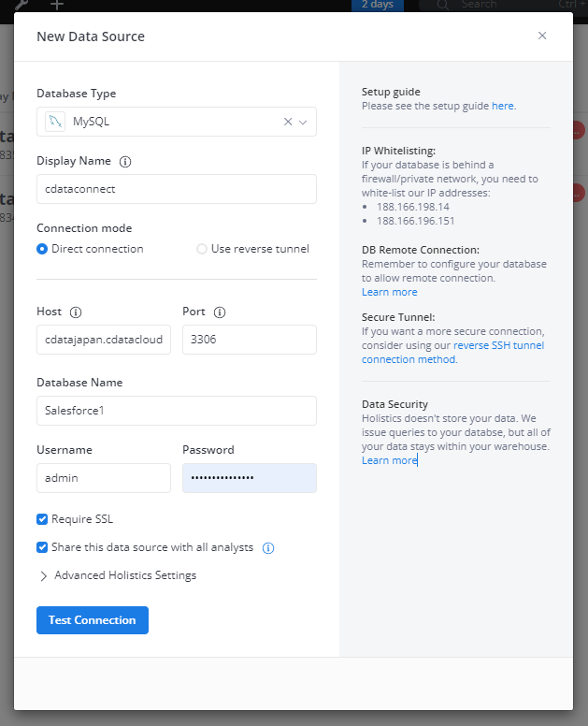Click the Display Name info icon
Screen dimensions: 588x726
point(125,161)
